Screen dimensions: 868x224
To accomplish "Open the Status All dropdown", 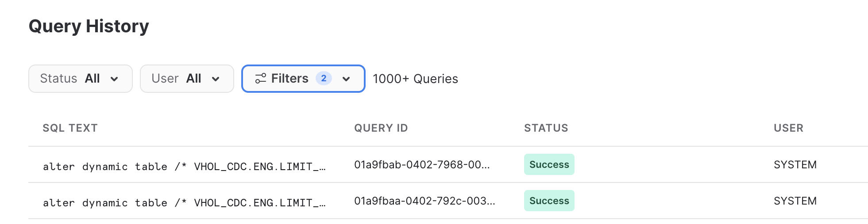I will tap(80, 79).
